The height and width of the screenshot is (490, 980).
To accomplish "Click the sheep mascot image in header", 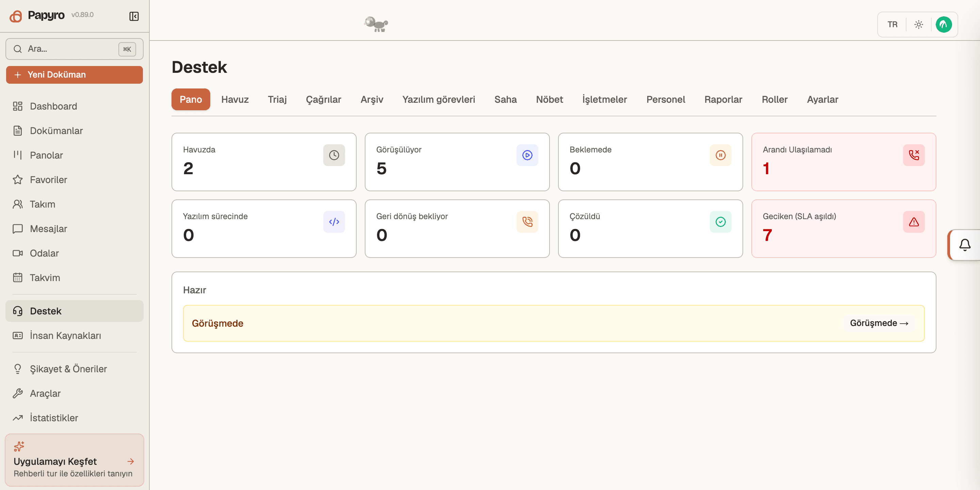I will click(x=376, y=24).
